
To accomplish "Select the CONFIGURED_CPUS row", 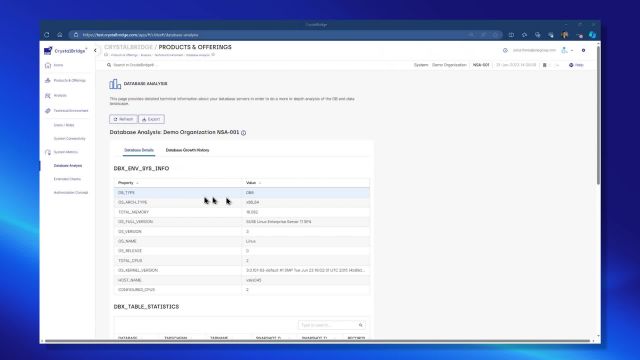I will [x=242, y=290].
